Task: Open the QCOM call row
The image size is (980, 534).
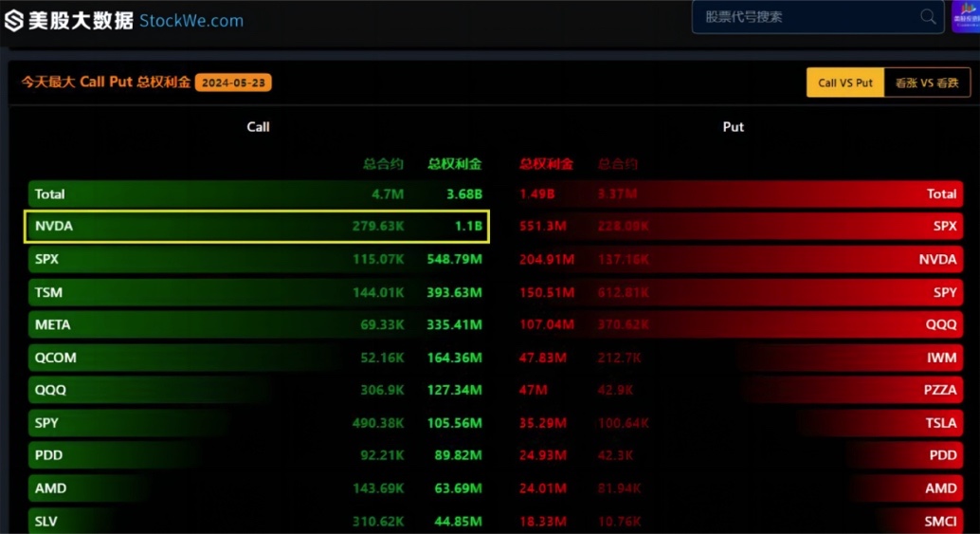Action: 256,358
